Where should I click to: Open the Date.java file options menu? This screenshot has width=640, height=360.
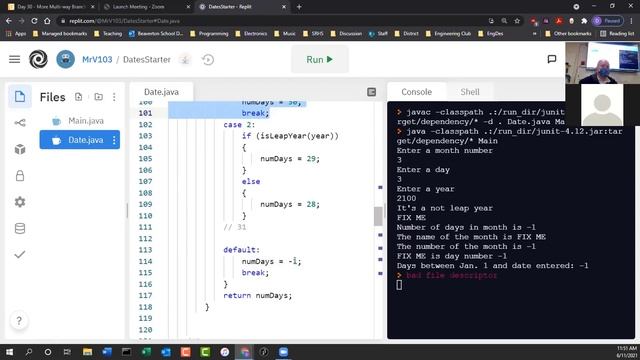[114, 140]
